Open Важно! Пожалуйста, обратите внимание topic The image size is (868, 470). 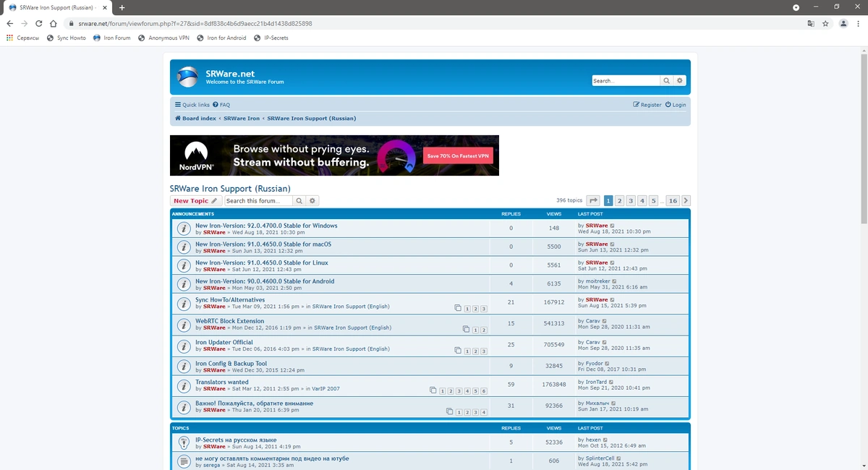point(255,403)
